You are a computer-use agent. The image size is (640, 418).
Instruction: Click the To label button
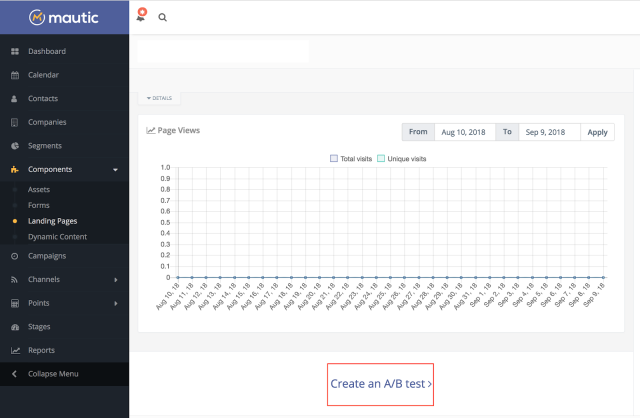coord(507,132)
